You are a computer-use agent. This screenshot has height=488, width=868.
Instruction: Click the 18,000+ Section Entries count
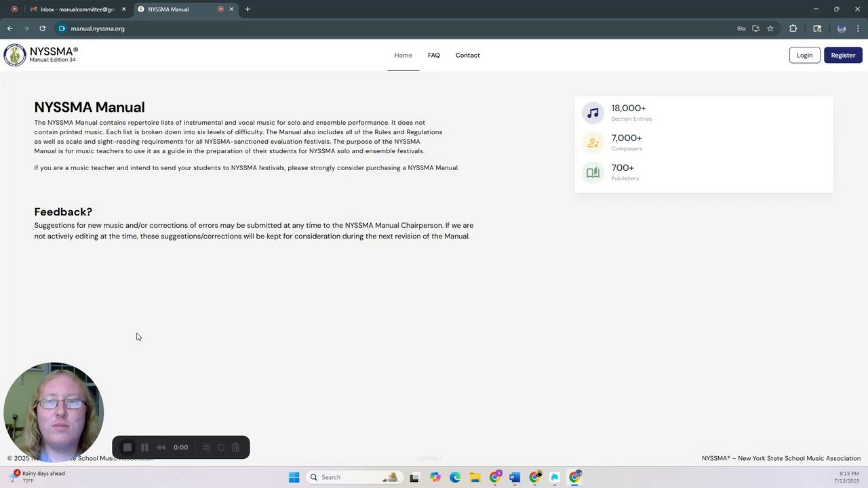629,108
